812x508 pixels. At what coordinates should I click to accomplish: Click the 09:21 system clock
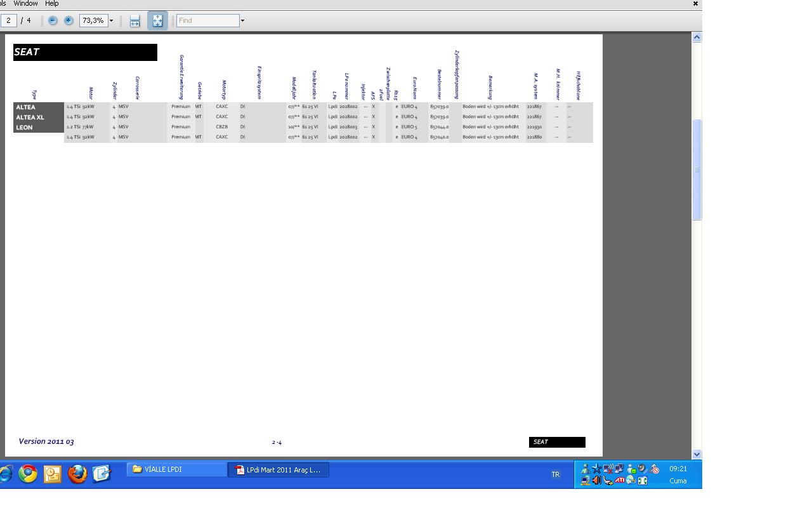pyautogui.click(x=678, y=469)
